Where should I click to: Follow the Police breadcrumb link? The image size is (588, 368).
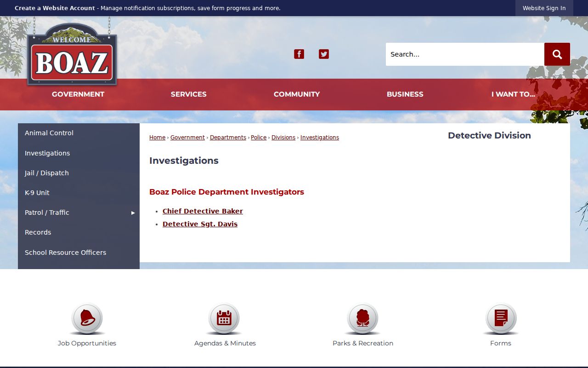(x=259, y=138)
